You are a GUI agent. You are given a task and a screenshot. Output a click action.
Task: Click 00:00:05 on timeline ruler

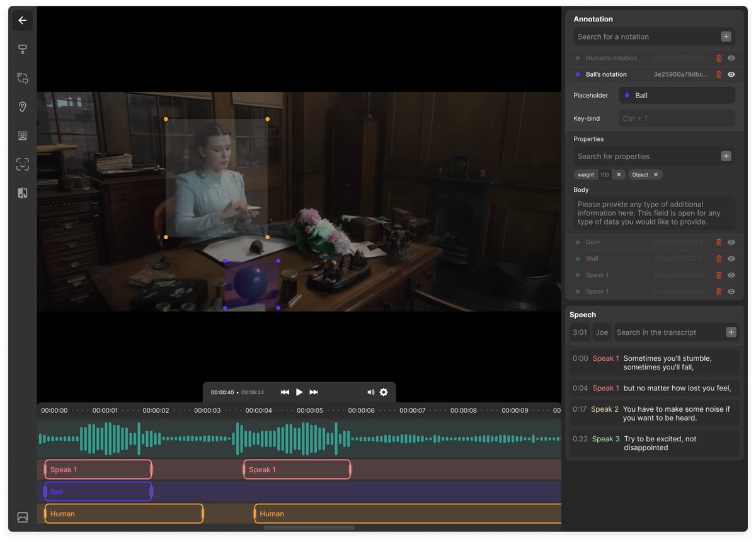[310, 410]
